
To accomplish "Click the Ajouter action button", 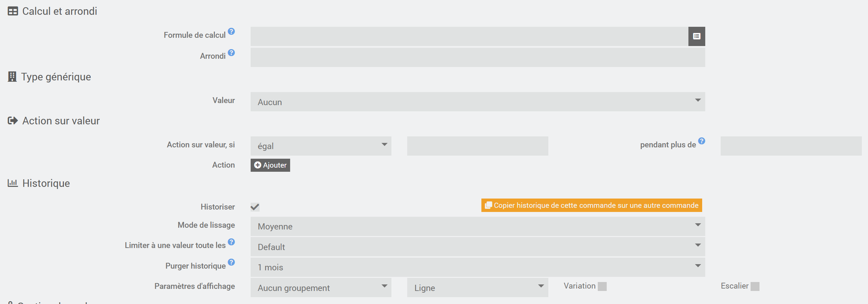I will (x=270, y=165).
